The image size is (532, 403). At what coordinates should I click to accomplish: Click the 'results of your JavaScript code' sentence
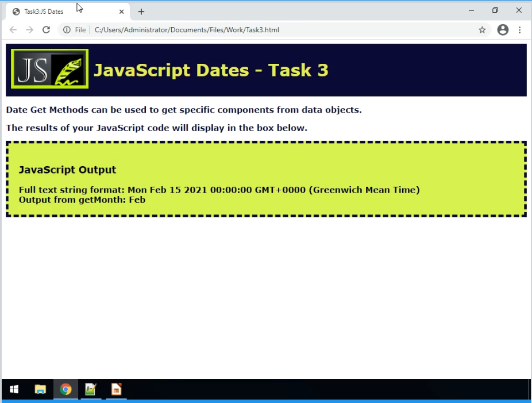coord(156,128)
